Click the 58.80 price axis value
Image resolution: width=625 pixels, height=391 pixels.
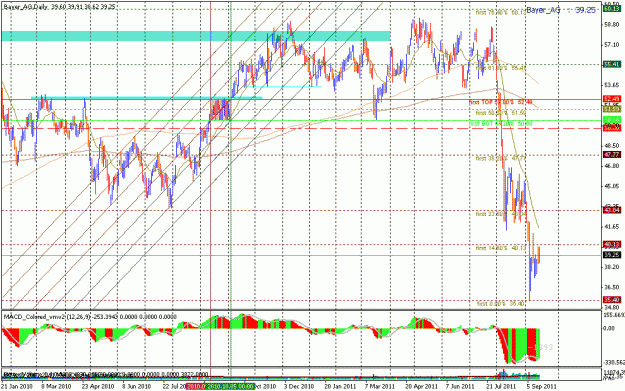click(612, 25)
